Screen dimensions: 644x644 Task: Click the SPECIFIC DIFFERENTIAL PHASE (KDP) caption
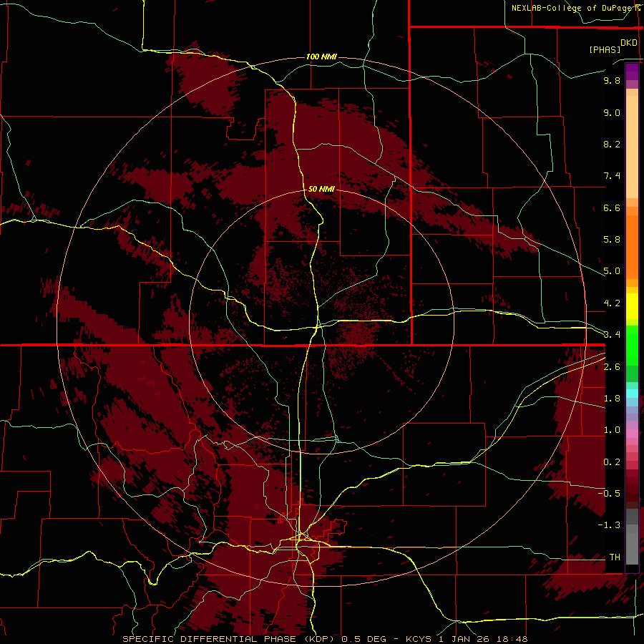(227, 639)
